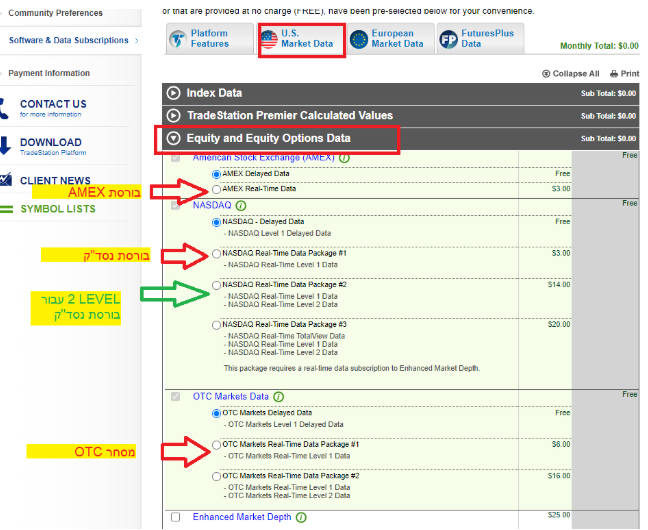The image size is (648, 530).
Task: Click the Print printer icon
Action: [614, 74]
